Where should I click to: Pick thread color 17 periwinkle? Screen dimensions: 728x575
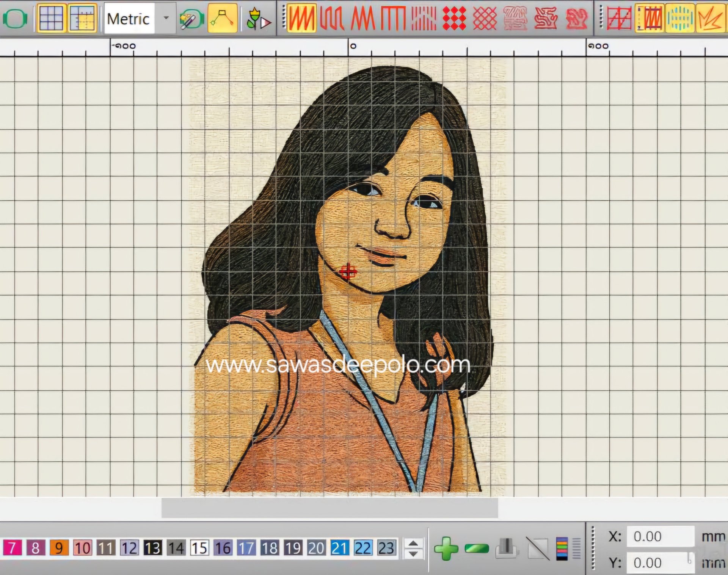pyautogui.click(x=246, y=548)
